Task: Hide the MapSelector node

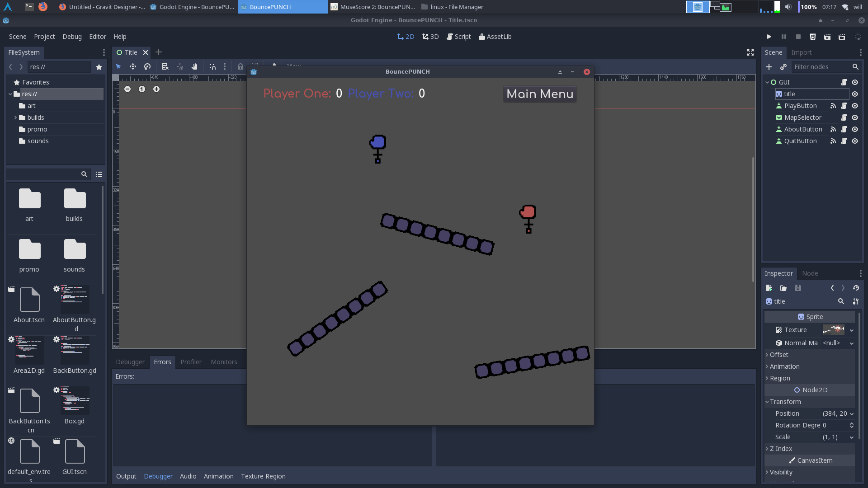Action: (855, 117)
